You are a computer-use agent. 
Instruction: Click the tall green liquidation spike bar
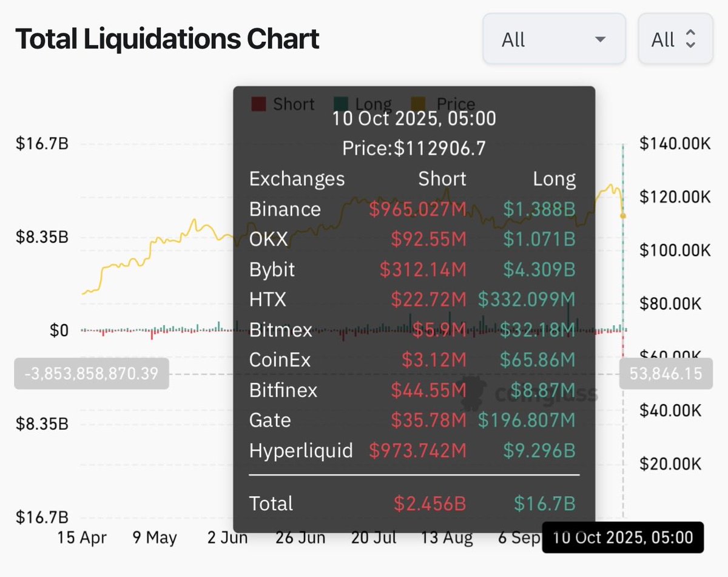(623, 237)
